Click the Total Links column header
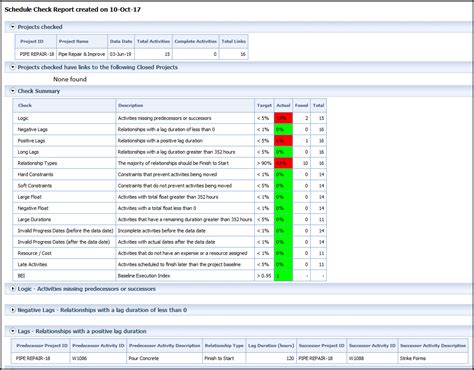The image size is (474, 370). point(234,41)
